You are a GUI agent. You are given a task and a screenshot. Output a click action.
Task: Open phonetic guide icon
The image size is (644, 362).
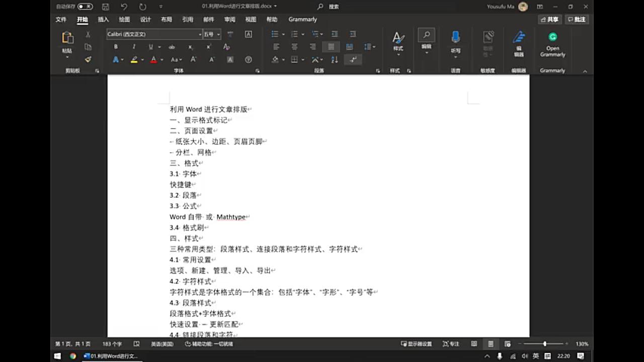click(x=230, y=34)
